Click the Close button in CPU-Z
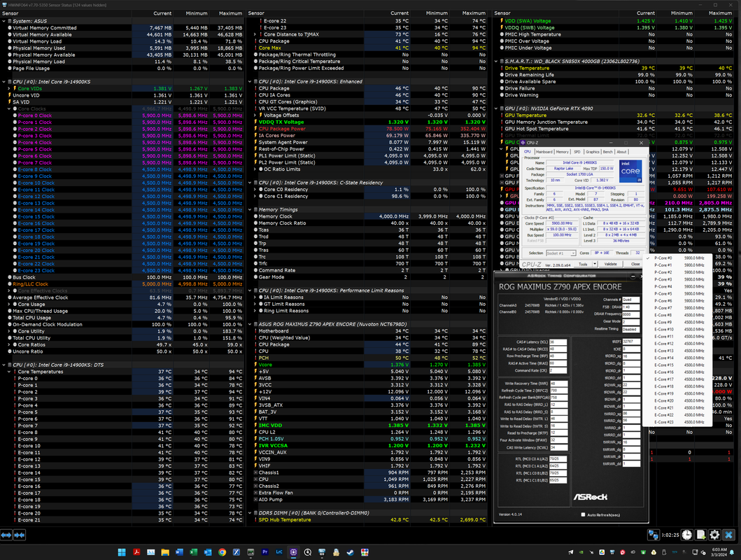This screenshot has height=560, width=741. [x=635, y=264]
